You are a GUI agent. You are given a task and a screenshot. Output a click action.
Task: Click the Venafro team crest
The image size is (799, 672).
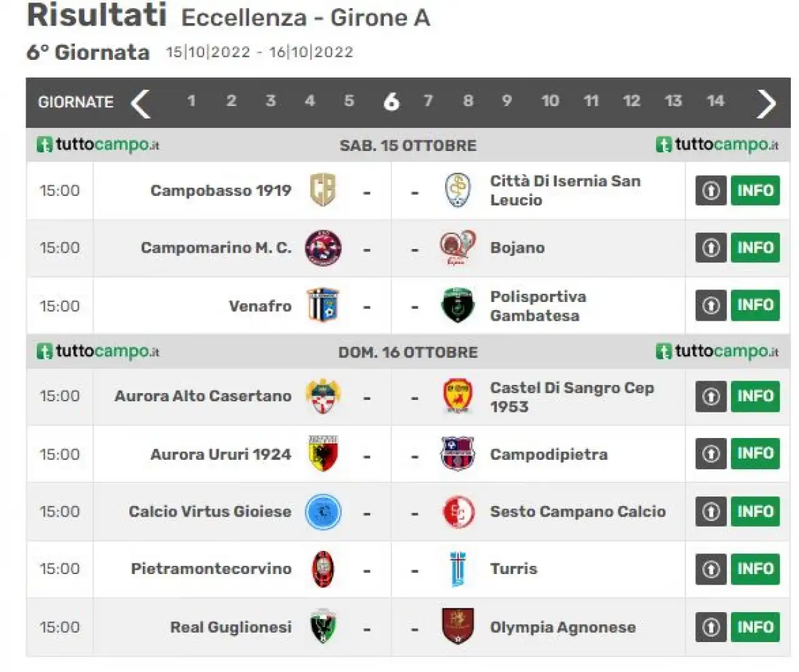point(323,305)
